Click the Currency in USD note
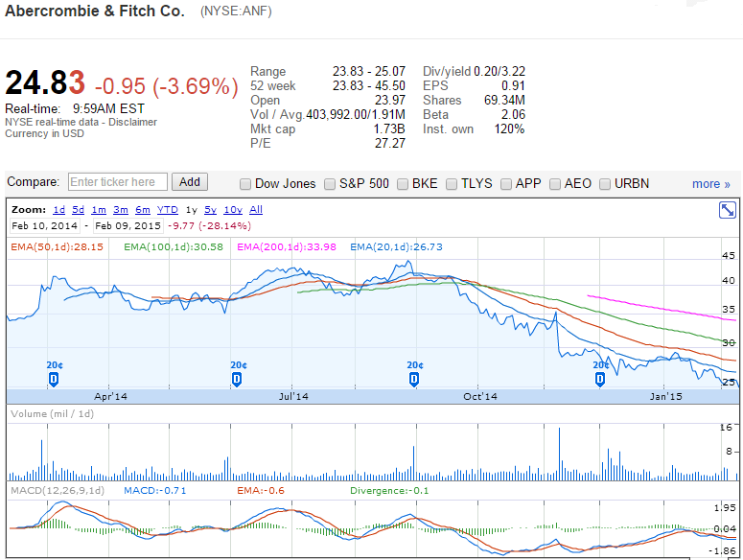The height and width of the screenshot is (560, 743). [44, 133]
